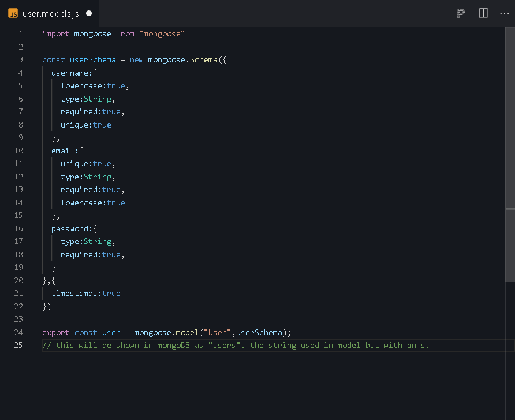Click "userSchema" on line 3
Screen dimensions: 515x420
click(92, 60)
